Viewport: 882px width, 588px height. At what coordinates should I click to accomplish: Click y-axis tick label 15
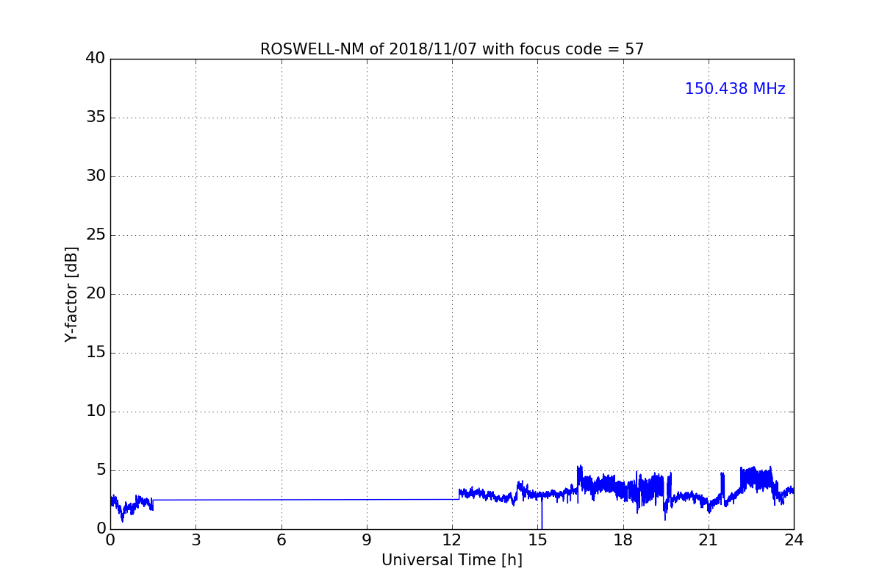[96, 353]
